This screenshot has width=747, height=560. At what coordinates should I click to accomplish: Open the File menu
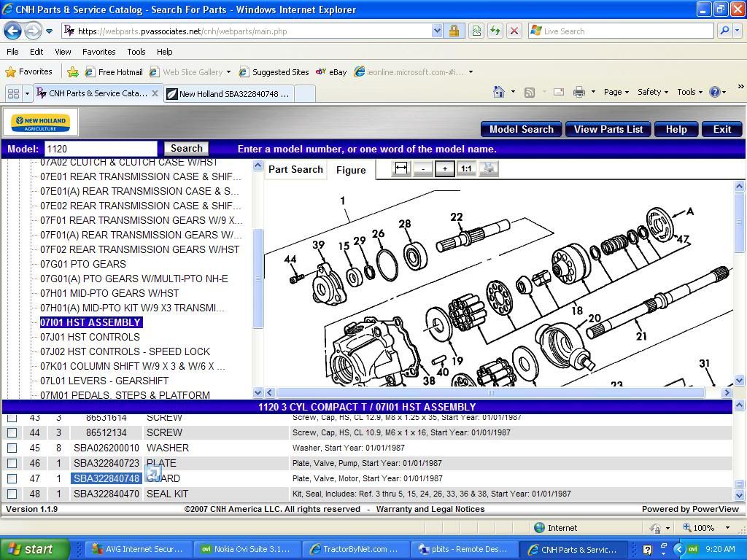coord(13,52)
